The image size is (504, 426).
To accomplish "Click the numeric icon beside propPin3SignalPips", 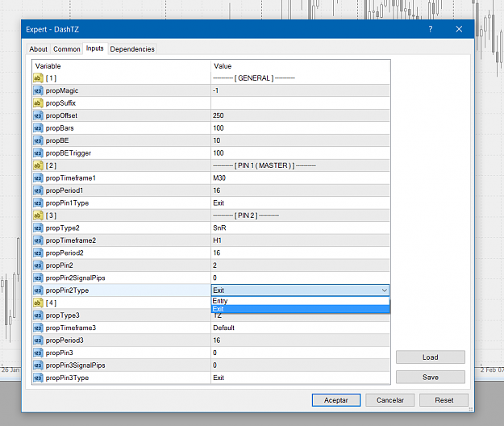I will tap(38, 365).
